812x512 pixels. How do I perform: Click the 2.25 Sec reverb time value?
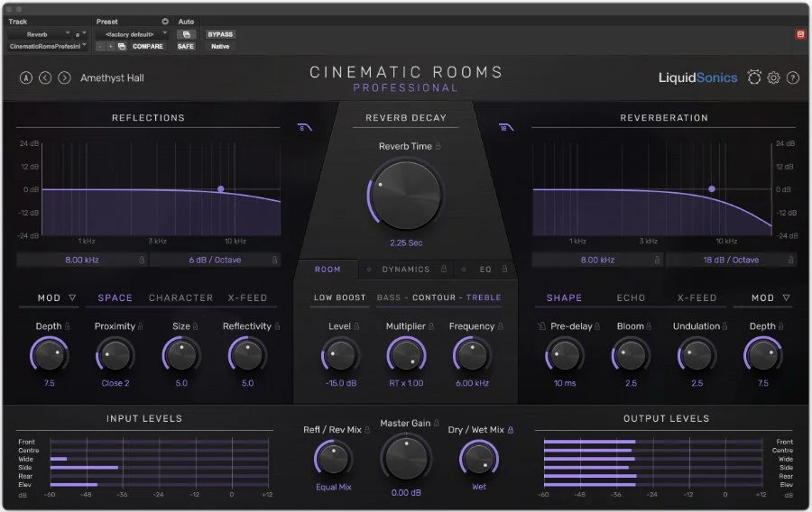406,242
